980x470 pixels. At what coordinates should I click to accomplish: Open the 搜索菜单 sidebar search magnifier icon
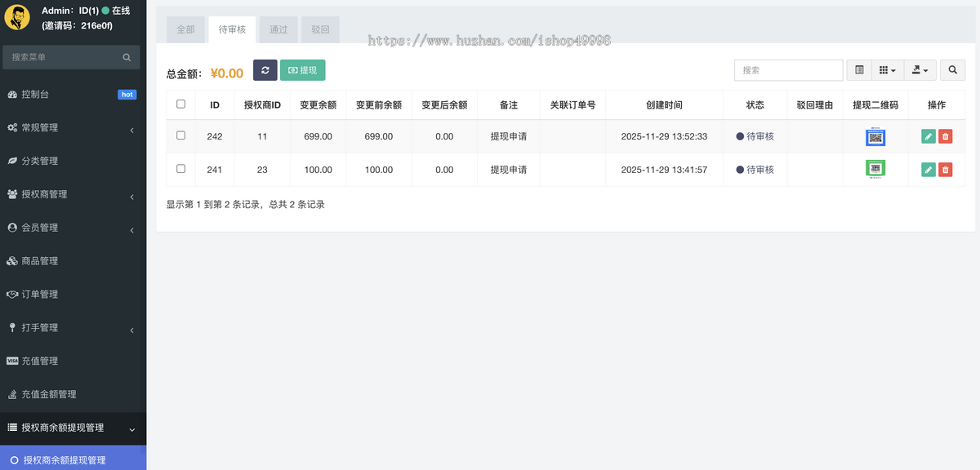coord(127,57)
